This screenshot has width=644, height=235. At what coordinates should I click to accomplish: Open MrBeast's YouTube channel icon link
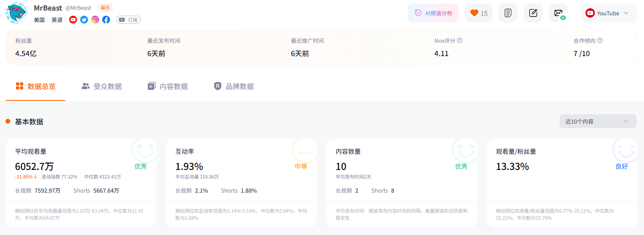pos(73,20)
